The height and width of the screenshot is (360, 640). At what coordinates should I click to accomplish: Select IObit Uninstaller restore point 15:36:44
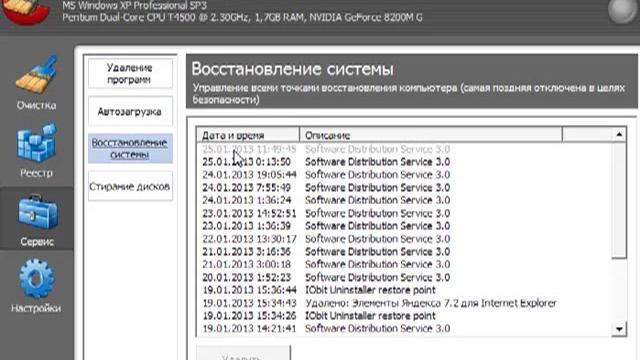[404, 290]
